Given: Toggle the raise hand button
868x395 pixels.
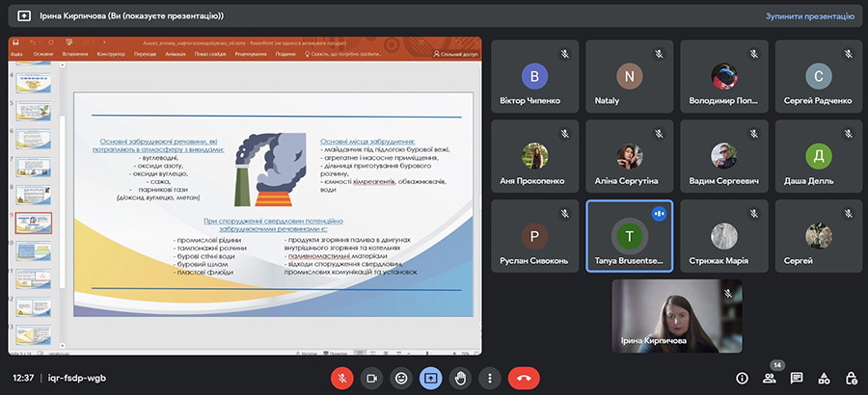Looking at the screenshot, I should coord(461,378).
